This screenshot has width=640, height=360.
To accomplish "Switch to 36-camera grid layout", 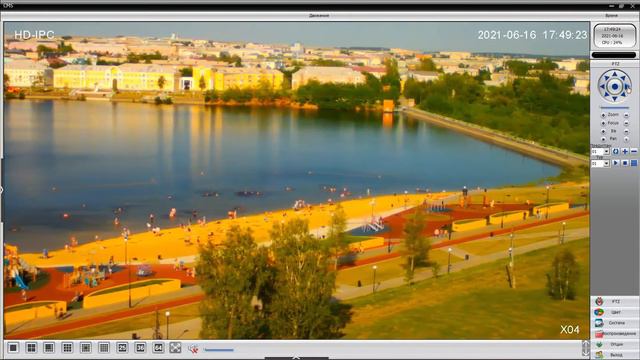I will pyautogui.click(x=140, y=348).
